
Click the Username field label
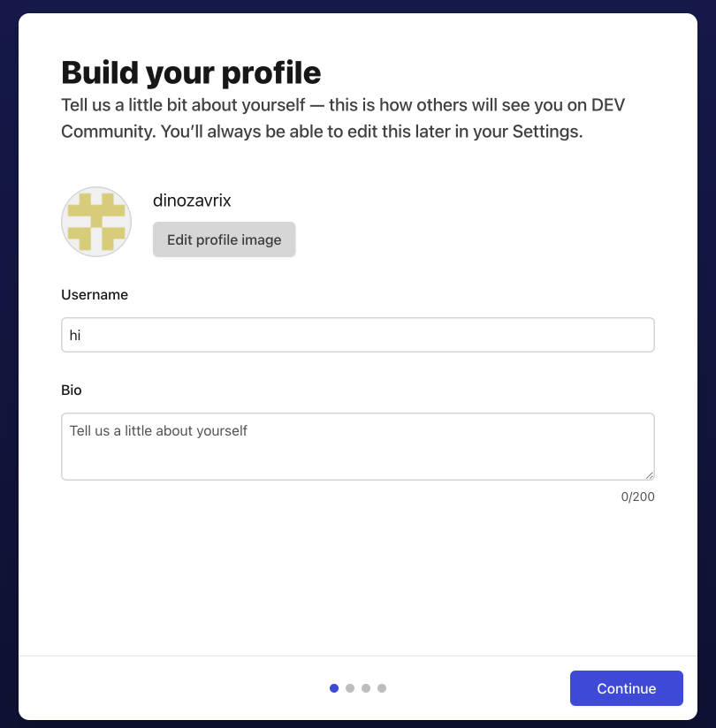(x=95, y=294)
